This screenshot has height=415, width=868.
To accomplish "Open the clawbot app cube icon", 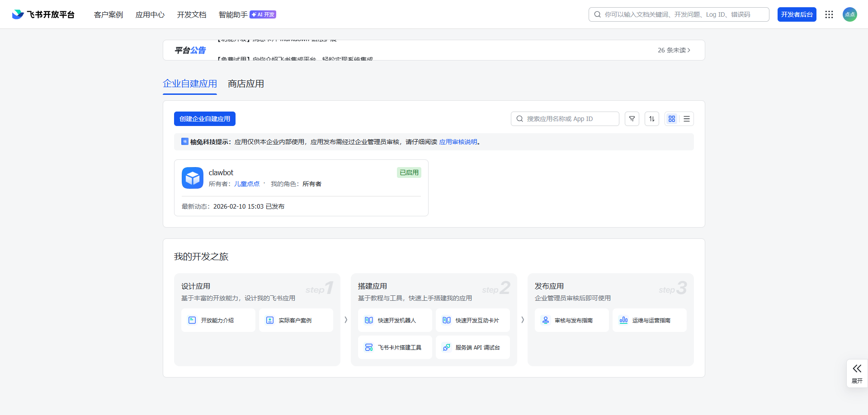I will coord(193,178).
